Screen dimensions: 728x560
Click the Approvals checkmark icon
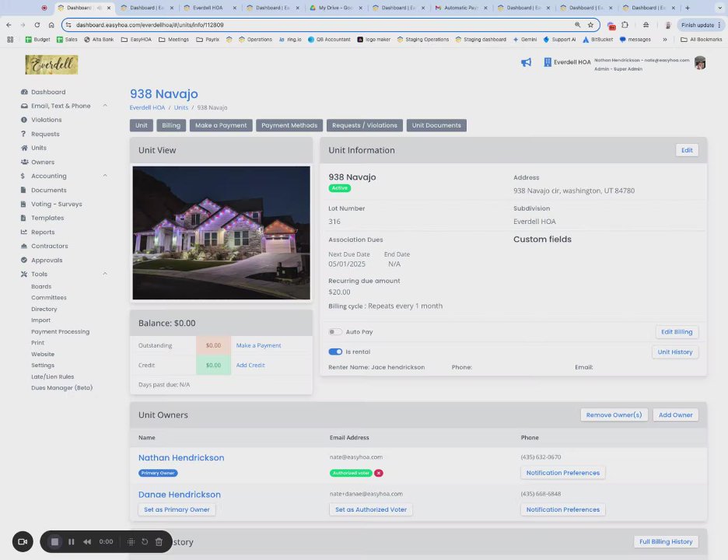[x=24, y=260]
